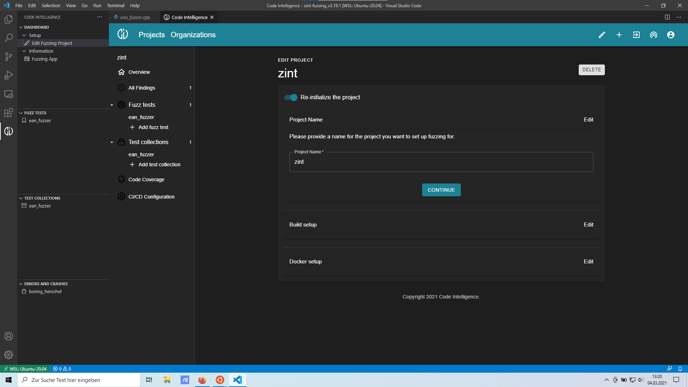
Task: Open the File menu
Action: (x=18, y=5)
